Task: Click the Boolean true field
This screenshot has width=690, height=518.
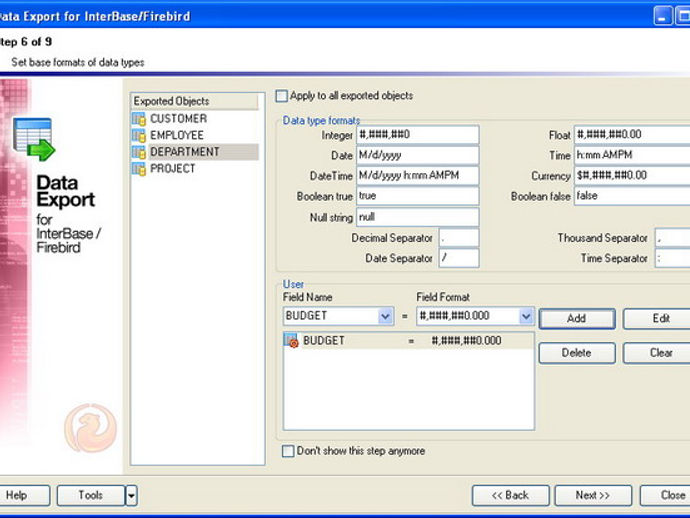Action: point(417,196)
